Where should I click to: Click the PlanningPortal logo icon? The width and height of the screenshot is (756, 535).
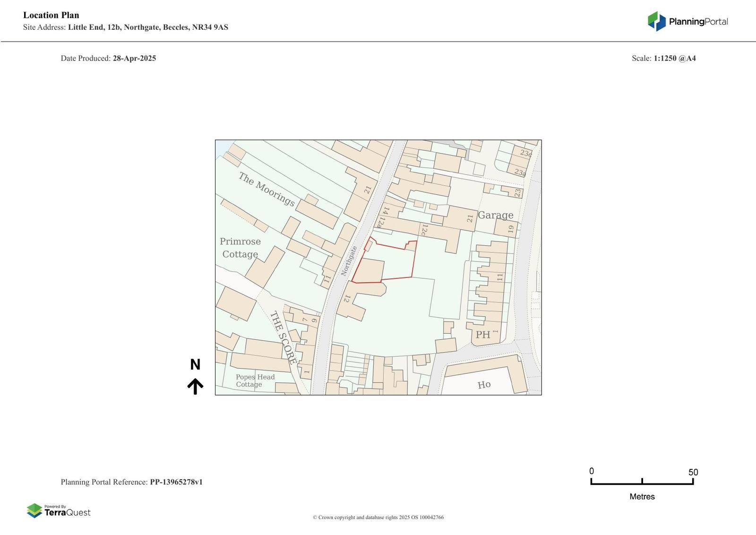[x=656, y=21]
